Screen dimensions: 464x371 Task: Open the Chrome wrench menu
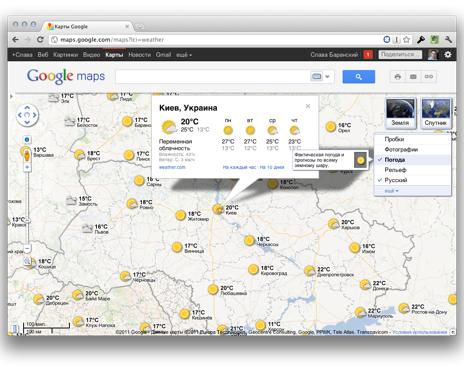pyautogui.click(x=448, y=40)
